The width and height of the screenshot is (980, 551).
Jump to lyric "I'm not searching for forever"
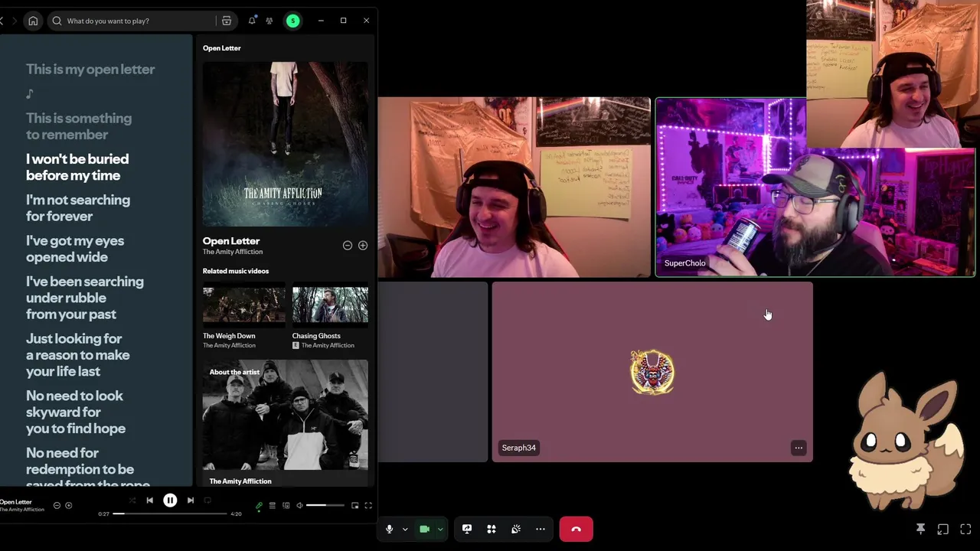coord(78,208)
